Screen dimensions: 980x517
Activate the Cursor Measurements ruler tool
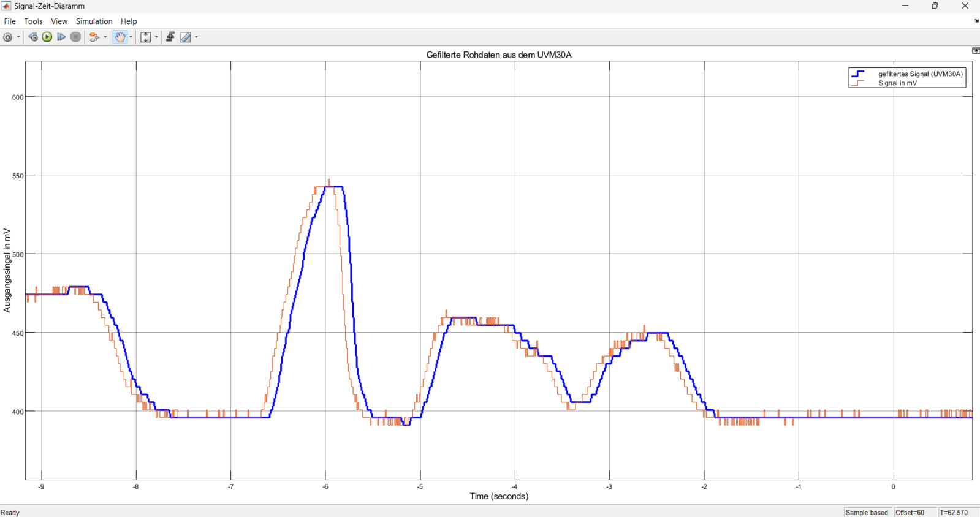186,37
